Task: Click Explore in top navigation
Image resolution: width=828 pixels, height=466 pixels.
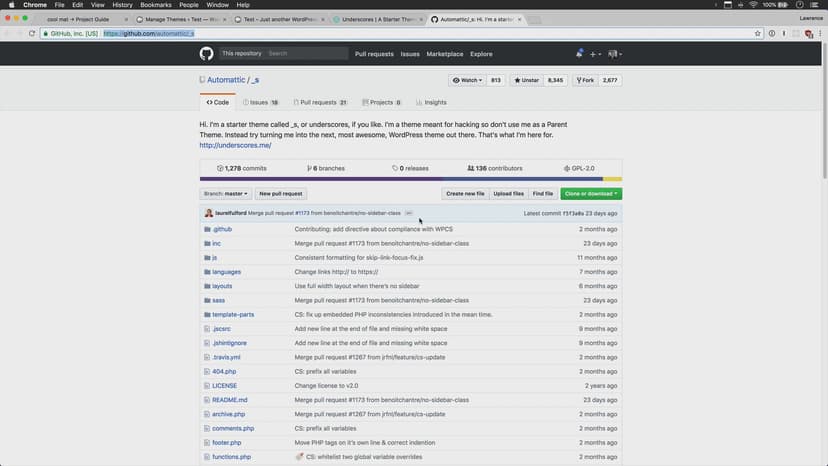Action: pyautogui.click(x=481, y=54)
